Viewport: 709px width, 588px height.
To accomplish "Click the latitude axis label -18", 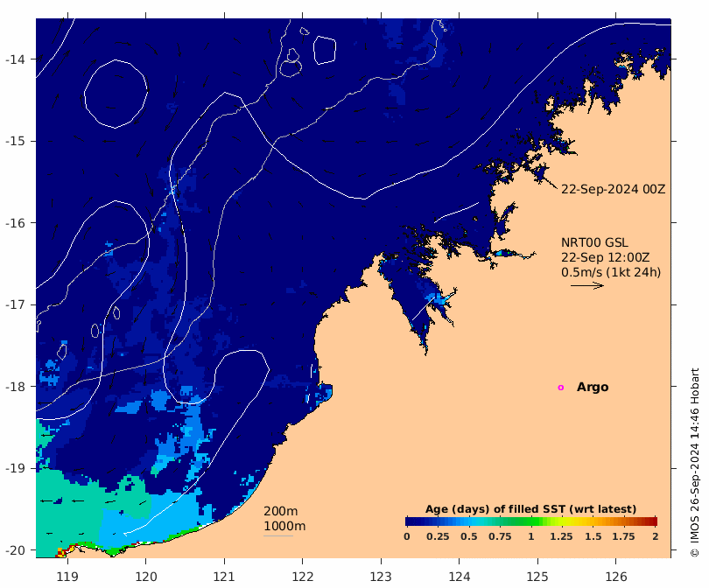I will click(15, 387).
